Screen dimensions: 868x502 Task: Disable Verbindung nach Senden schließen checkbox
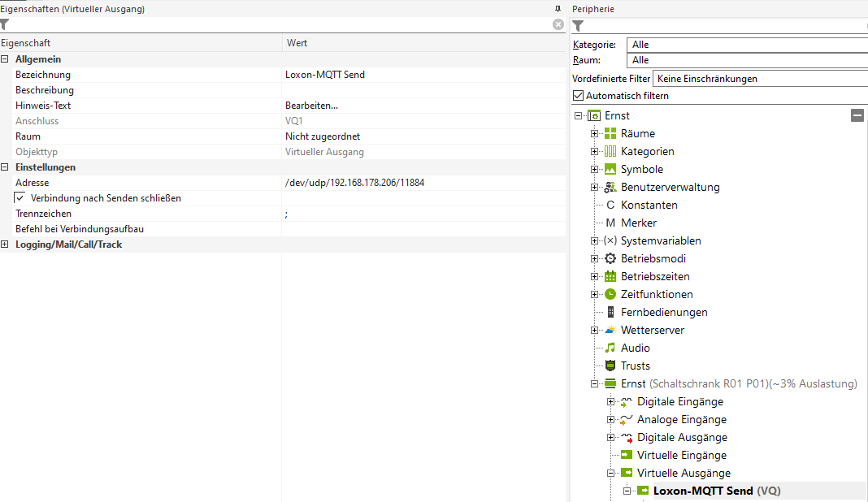[20, 198]
